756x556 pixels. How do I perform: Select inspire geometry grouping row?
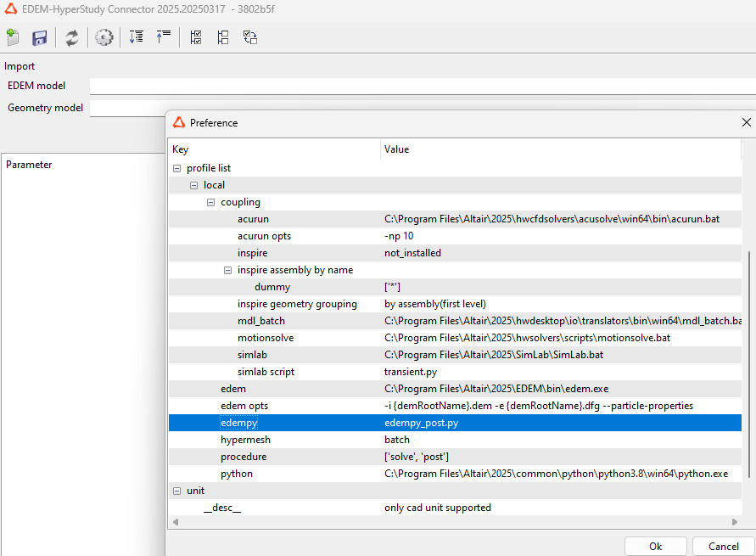[x=455, y=304]
